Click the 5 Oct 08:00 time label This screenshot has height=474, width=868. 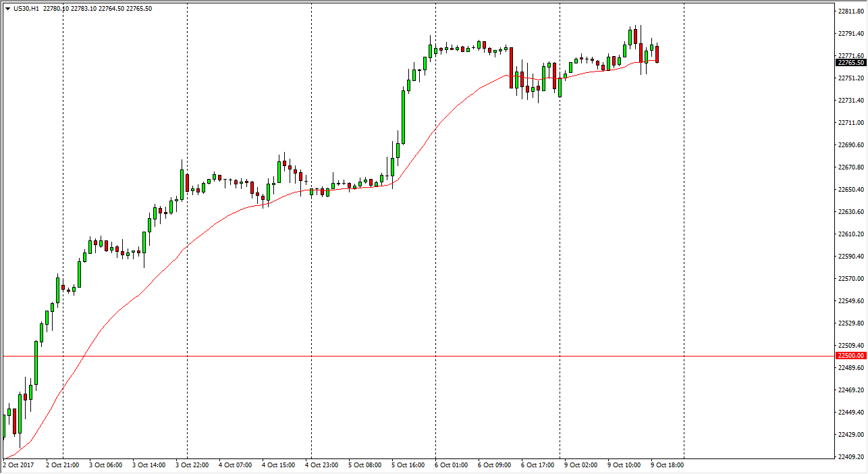365,465
